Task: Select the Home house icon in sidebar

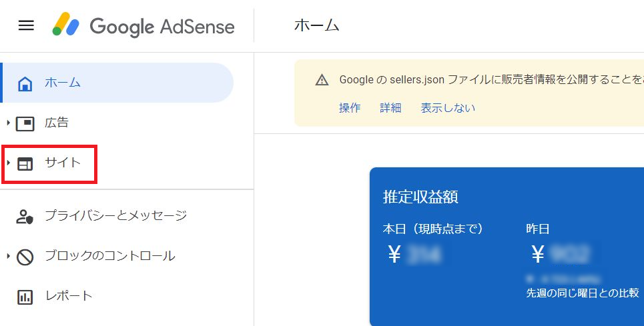Action: (x=25, y=83)
